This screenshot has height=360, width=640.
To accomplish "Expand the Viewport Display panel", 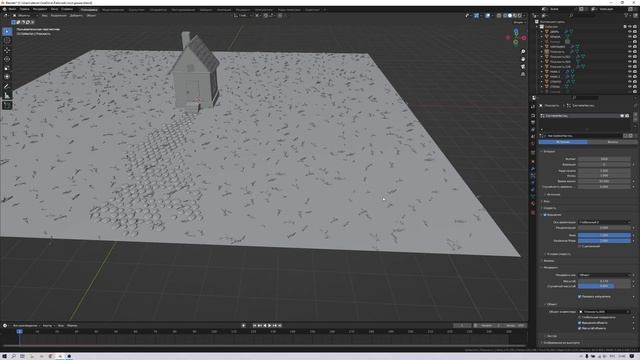I will [x=560, y=342].
